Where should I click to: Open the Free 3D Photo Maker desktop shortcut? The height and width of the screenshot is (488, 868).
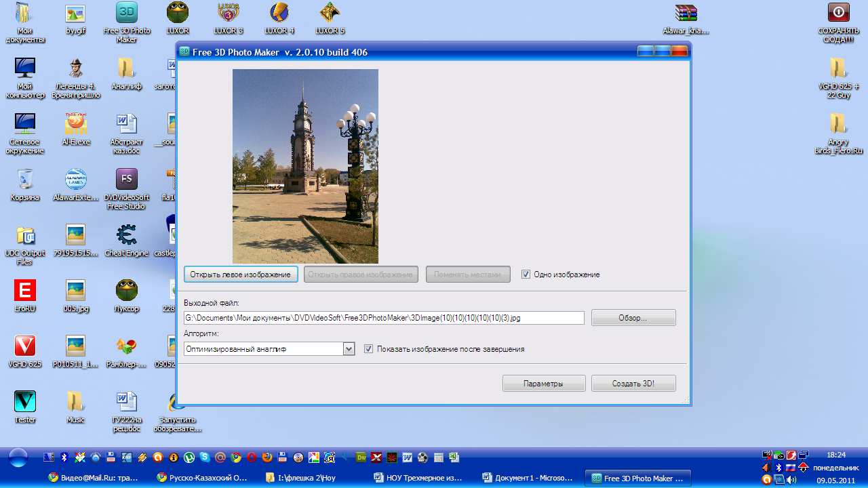(126, 22)
